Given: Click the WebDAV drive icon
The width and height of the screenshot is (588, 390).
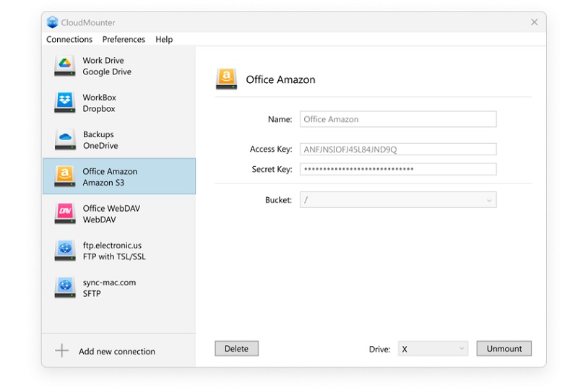Looking at the screenshot, I should (x=65, y=213).
